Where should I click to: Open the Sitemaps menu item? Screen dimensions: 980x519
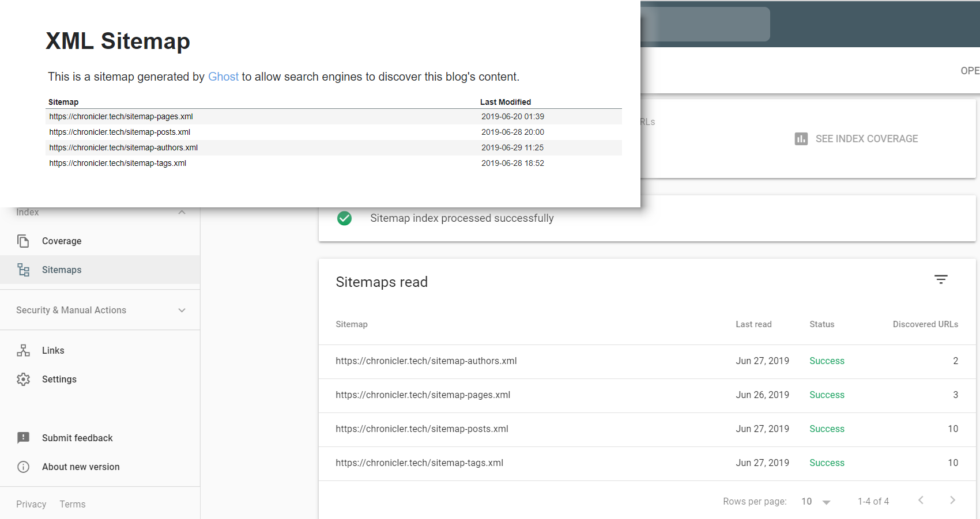pos(62,270)
